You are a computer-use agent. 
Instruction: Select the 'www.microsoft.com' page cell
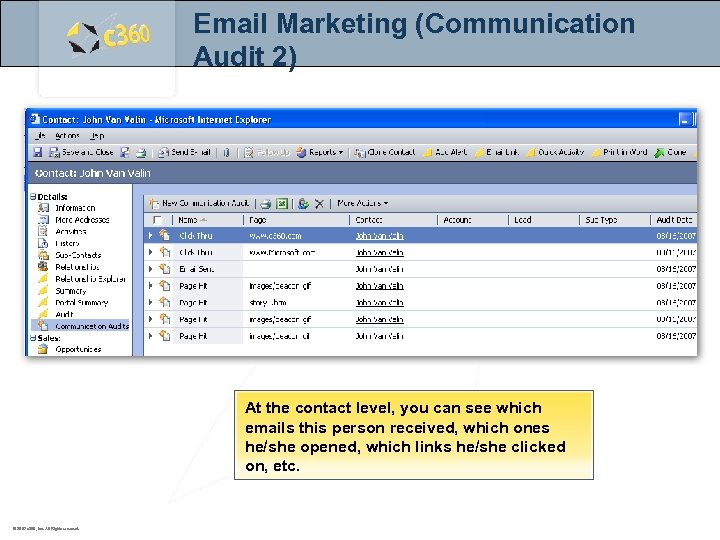(x=282, y=253)
